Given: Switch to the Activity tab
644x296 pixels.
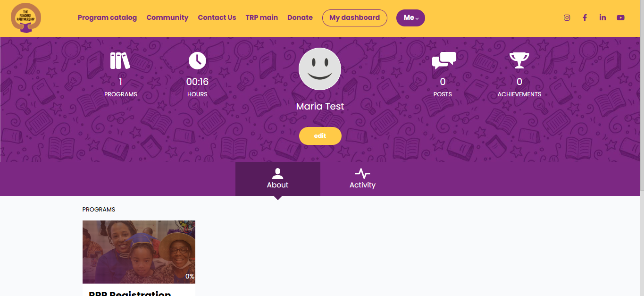Looking at the screenshot, I should coord(362,179).
